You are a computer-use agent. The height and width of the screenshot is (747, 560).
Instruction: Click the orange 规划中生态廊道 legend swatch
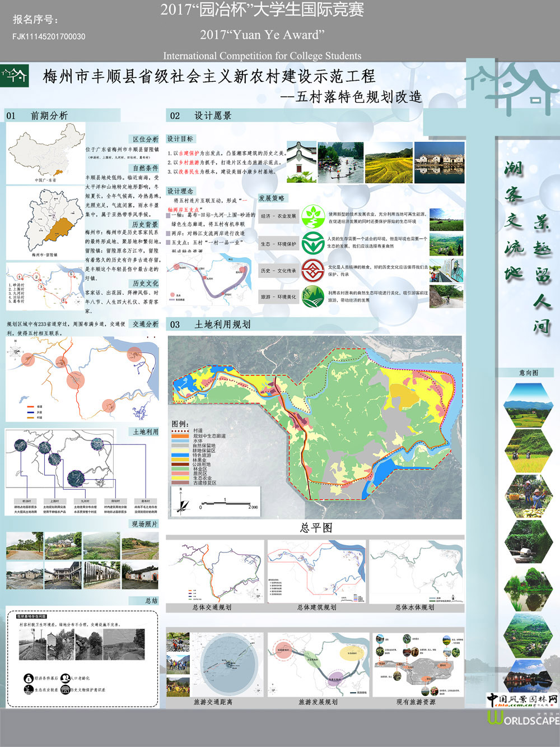(180, 436)
